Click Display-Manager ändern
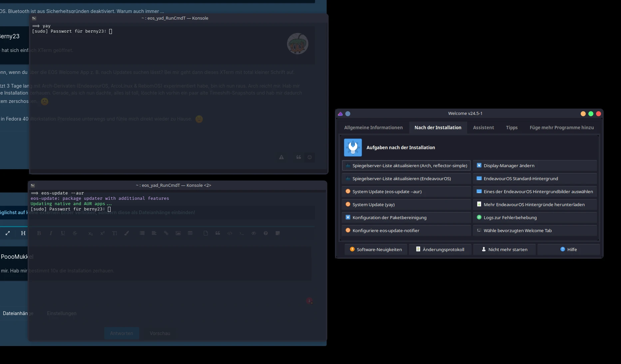Viewport: 621px width, 364px height. click(x=535, y=166)
